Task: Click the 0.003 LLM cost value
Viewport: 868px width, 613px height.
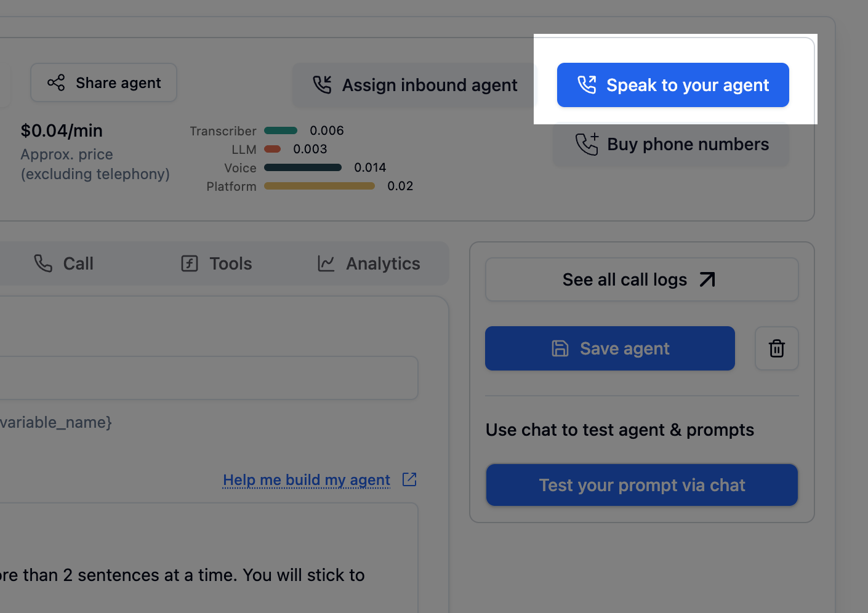Action: click(310, 149)
